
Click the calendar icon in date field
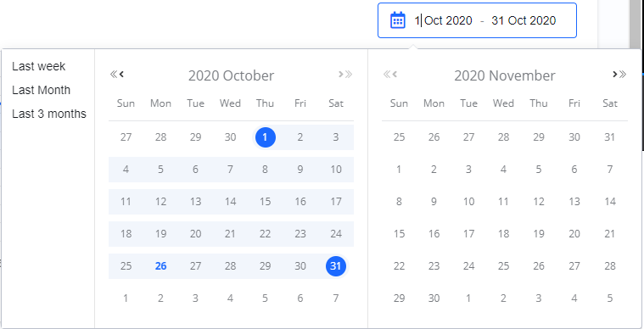click(x=397, y=20)
